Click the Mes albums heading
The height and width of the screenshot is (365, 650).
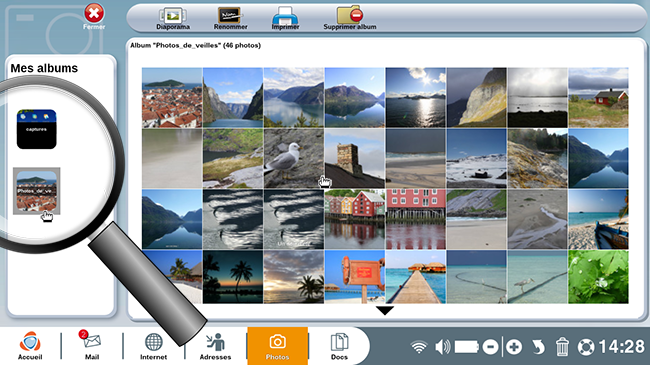point(44,68)
